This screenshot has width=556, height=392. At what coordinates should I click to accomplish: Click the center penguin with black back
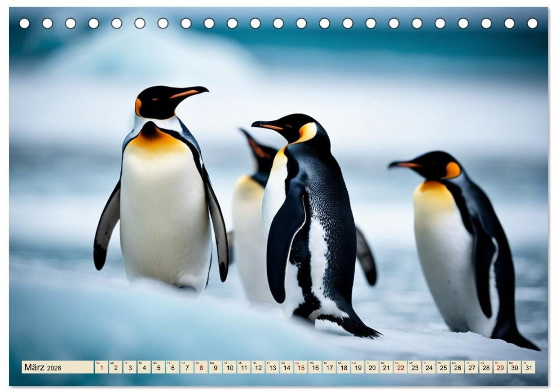(x=314, y=216)
